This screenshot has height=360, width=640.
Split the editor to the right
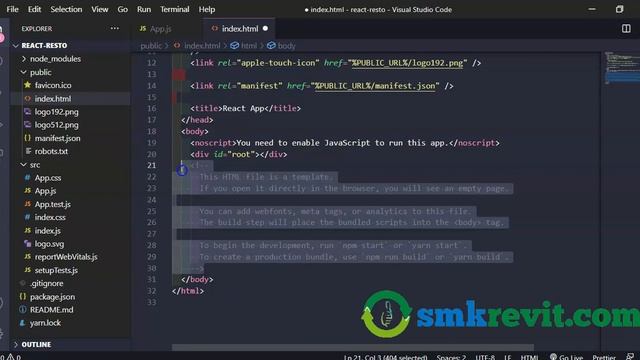tap(626, 29)
